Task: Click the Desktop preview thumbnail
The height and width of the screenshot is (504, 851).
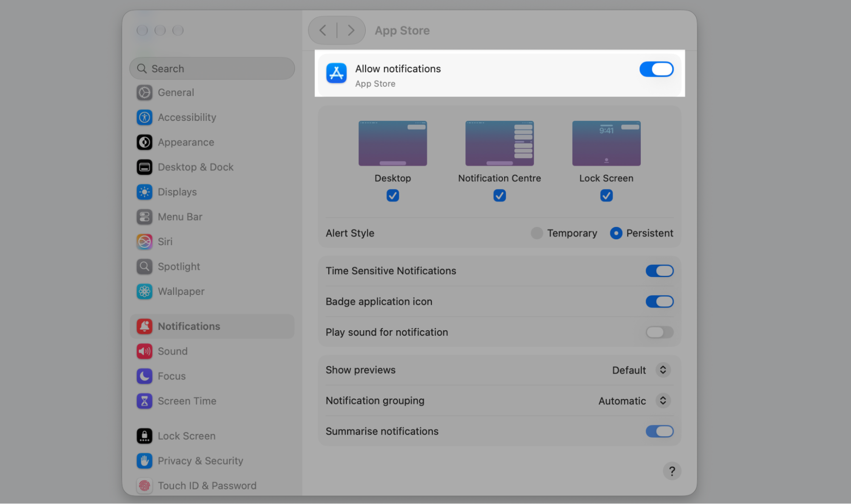Action: click(x=393, y=143)
